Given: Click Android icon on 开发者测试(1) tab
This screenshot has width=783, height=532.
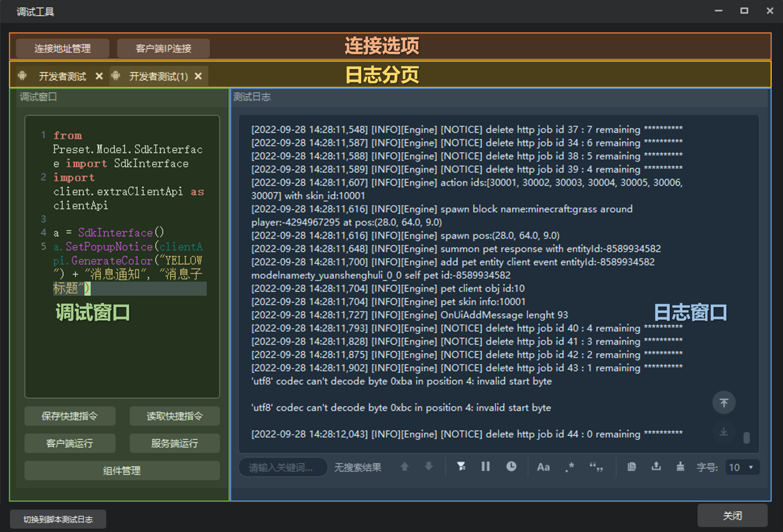Looking at the screenshot, I should [116, 76].
